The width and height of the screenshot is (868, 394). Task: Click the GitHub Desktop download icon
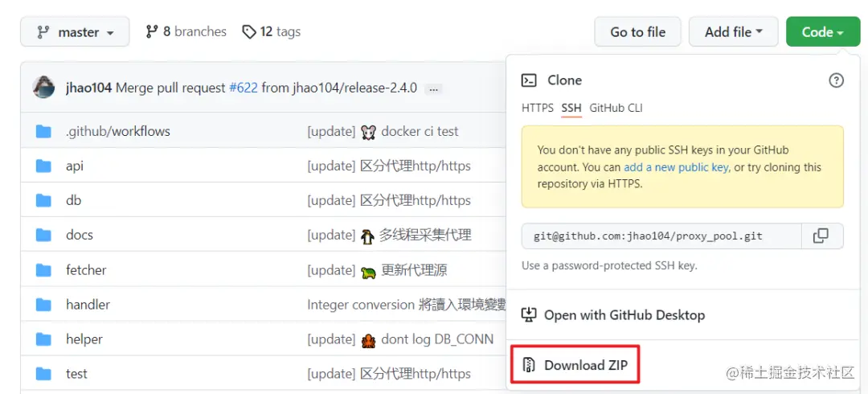click(529, 314)
